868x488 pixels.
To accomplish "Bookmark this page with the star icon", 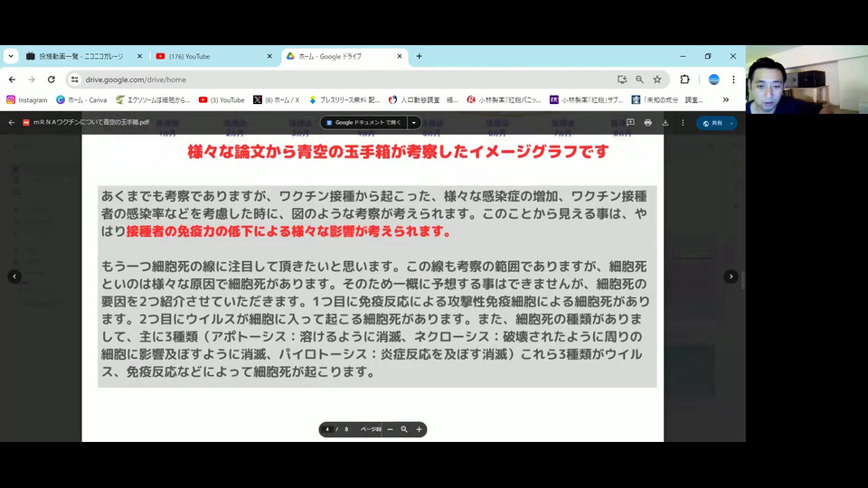I will click(657, 80).
